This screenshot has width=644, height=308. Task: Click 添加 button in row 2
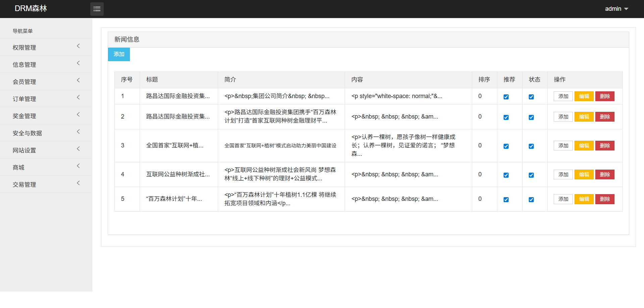563,117
